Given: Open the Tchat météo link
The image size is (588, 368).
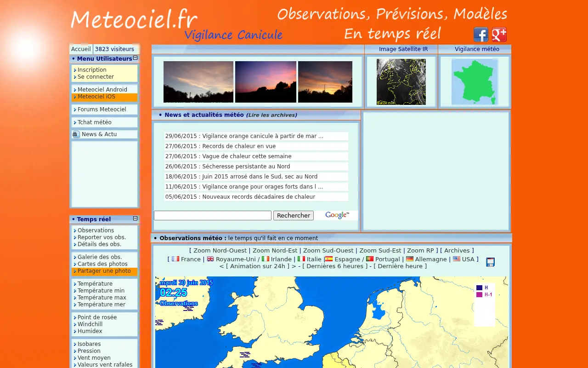Looking at the screenshot, I should coord(95,122).
